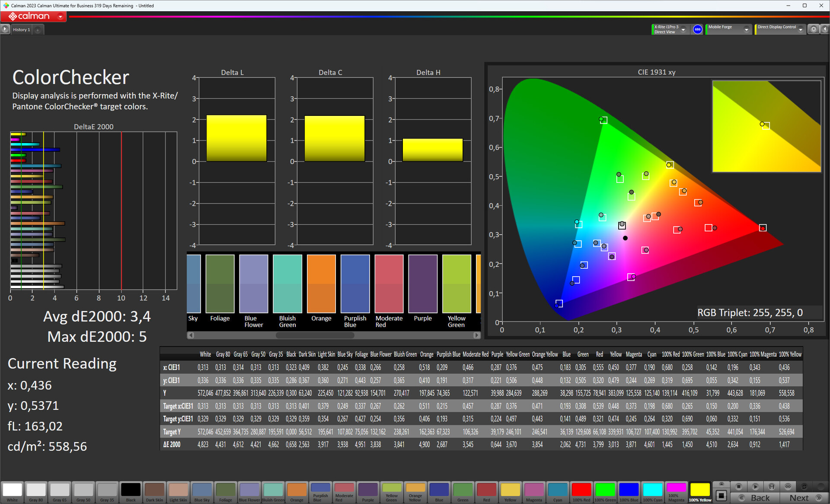Select the Gray 50 patch swatch

point(83,492)
